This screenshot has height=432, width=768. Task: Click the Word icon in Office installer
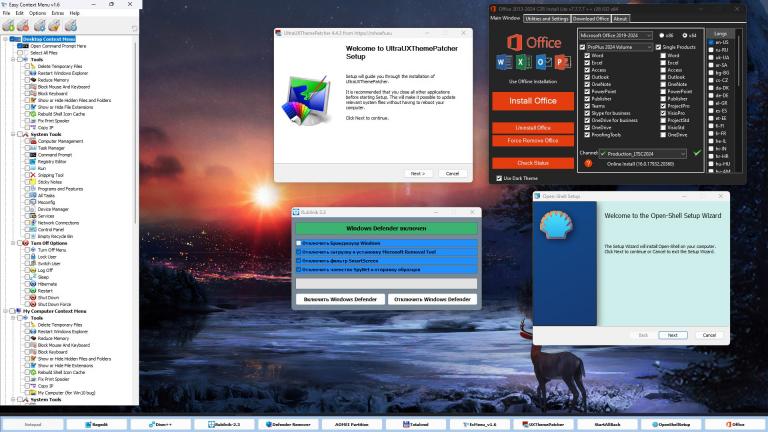[504, 62]
